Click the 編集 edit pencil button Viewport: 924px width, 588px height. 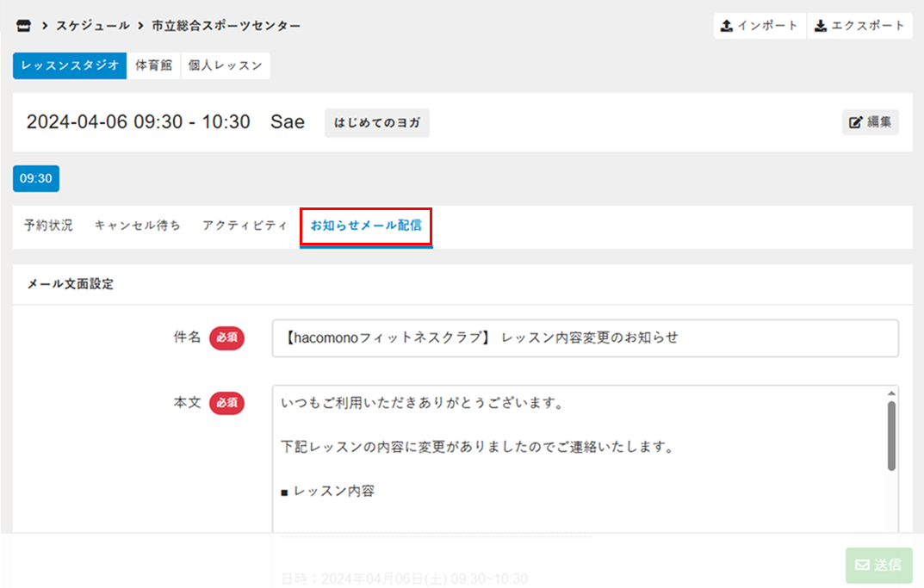pyautogui.click(x=870, y=122)
